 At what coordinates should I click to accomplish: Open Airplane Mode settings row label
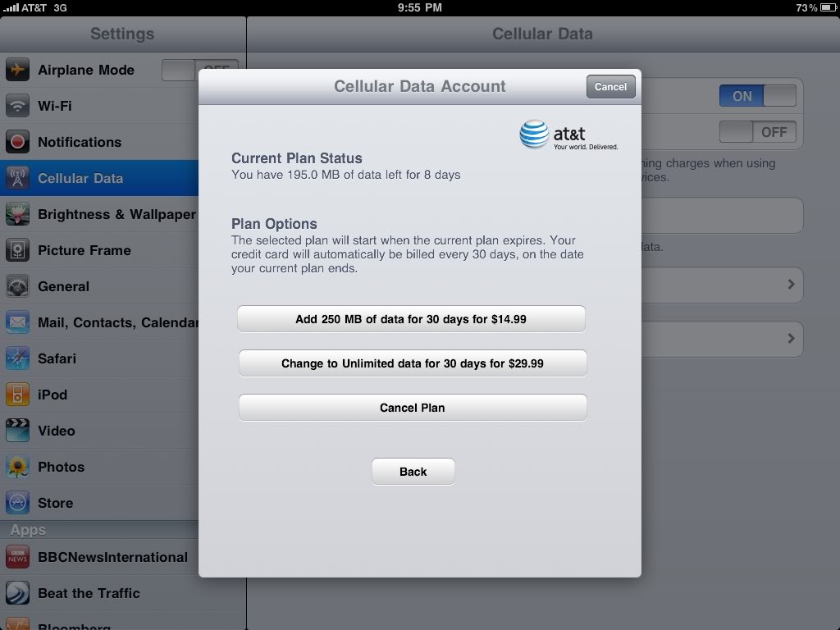(x=85, y=70)
